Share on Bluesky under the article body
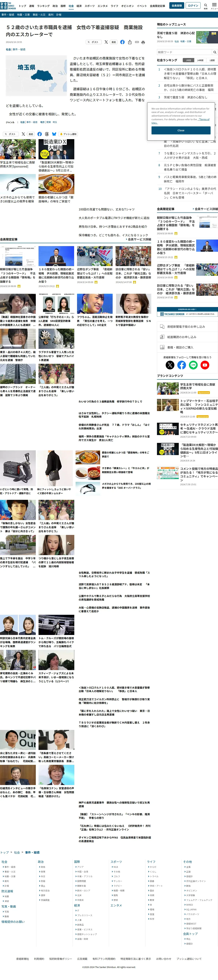This screenshot has width=218, height=980. (54, 134)
